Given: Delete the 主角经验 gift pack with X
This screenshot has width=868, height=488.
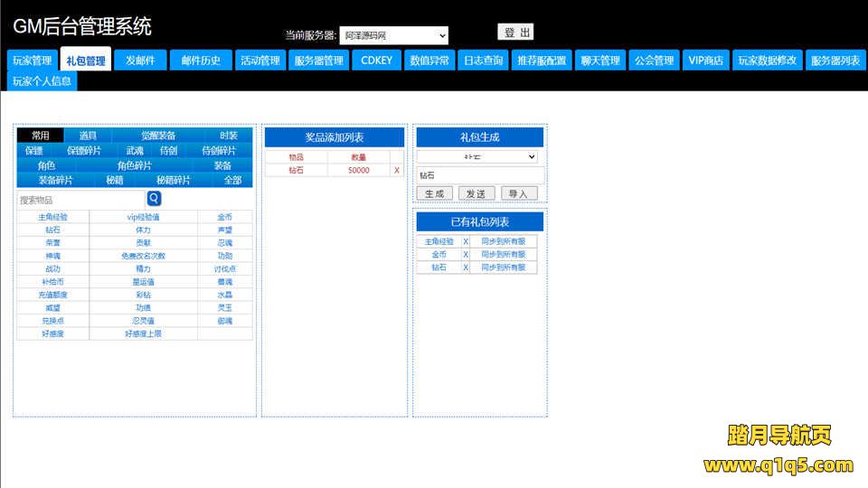Looking at the screenshot, I should pos(466,241).
